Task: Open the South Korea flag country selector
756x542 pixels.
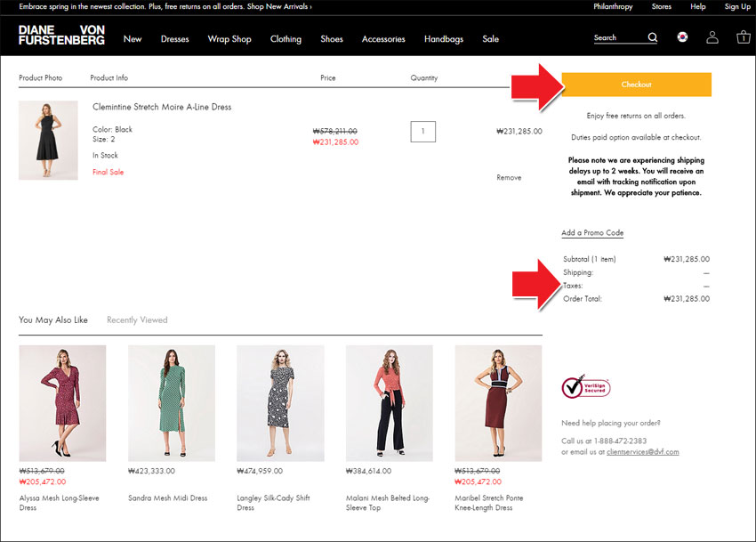Action: pyautogui.click(x=682, y=37)
